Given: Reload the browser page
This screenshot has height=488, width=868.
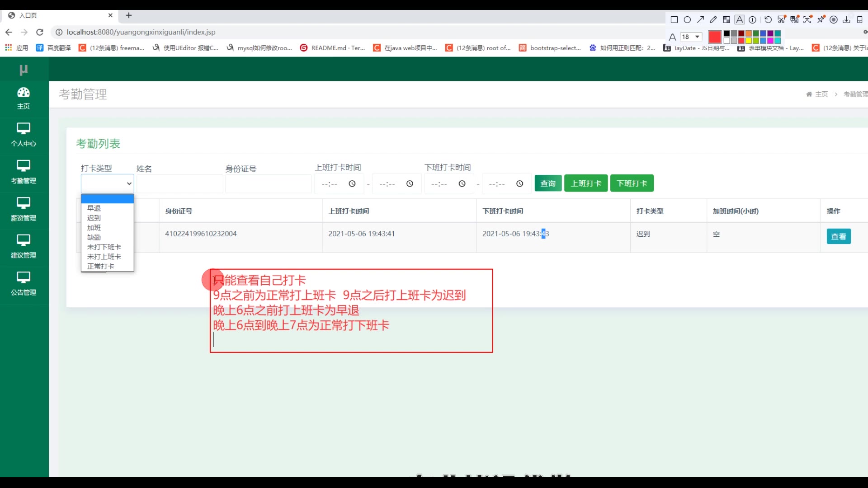Looking at the screenshot, I should (x=40, y=32).
